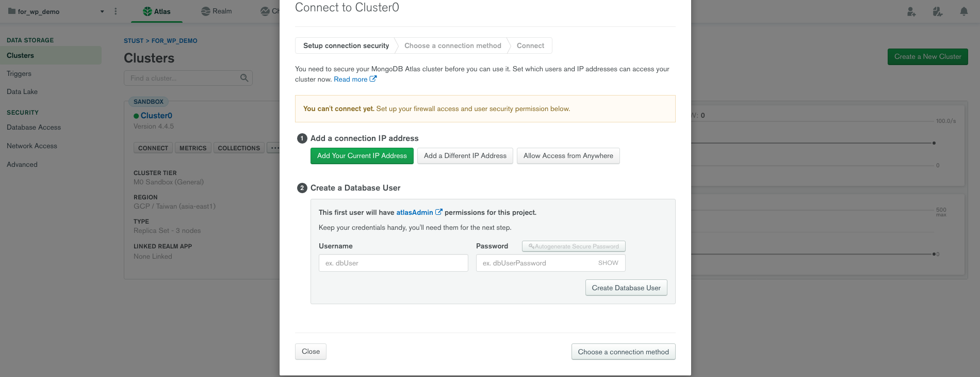The image size is (980, 377).
Task: Select the Choose a connection method step
Action: [x=452, y=45]
